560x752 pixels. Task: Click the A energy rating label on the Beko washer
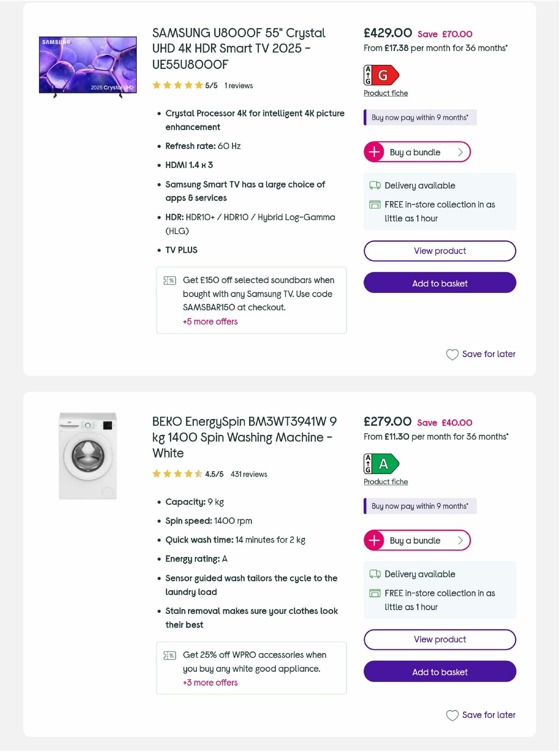[x=381, y=463]
